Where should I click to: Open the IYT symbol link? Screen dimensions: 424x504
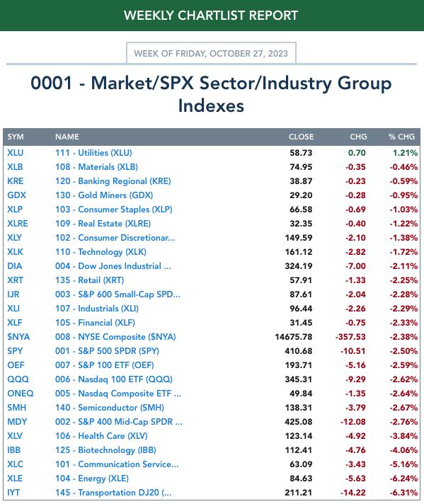coord(13,492)
